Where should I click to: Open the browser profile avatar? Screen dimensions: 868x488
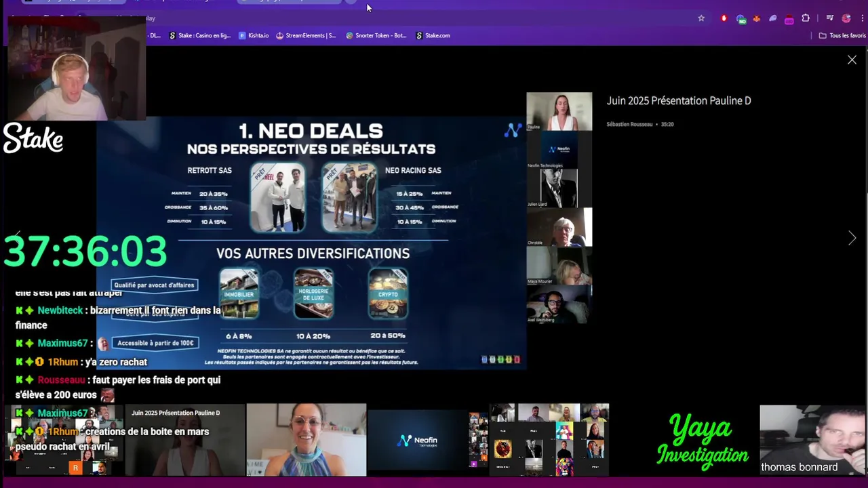tap(846, 18)
